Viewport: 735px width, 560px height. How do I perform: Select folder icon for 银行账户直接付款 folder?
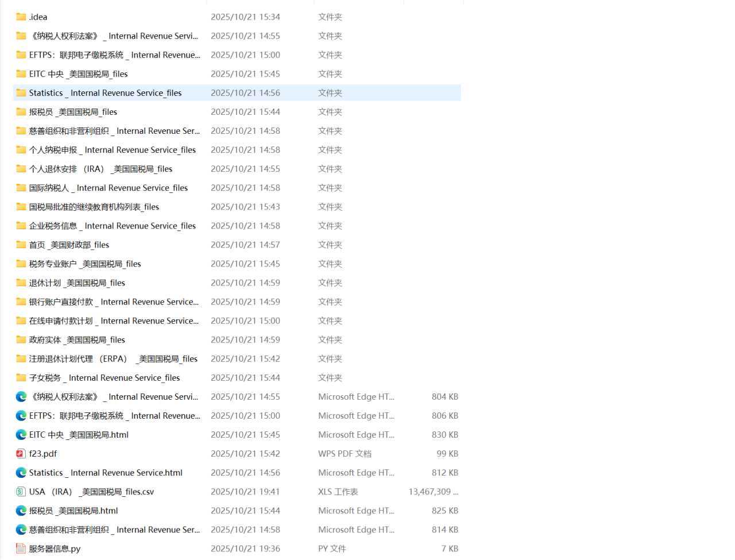coord(21,301)
